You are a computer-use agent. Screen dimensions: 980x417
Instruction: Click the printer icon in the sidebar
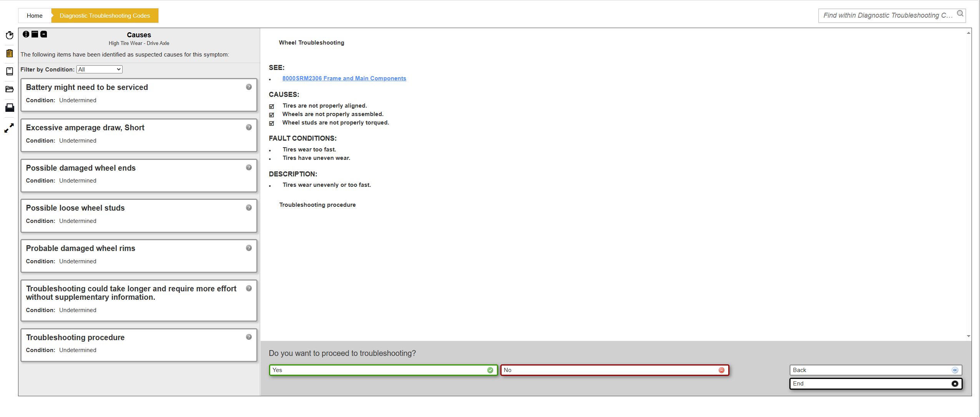point(10,108)
